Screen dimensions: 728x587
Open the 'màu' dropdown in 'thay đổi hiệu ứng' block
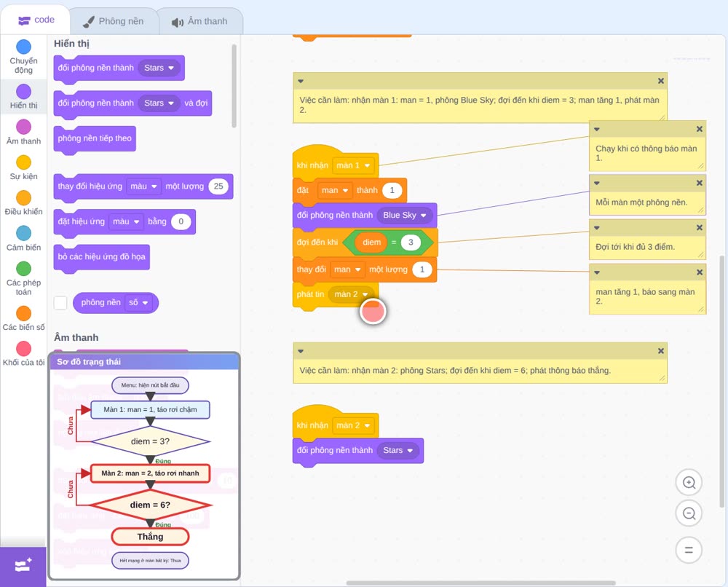tap(144, 186)
